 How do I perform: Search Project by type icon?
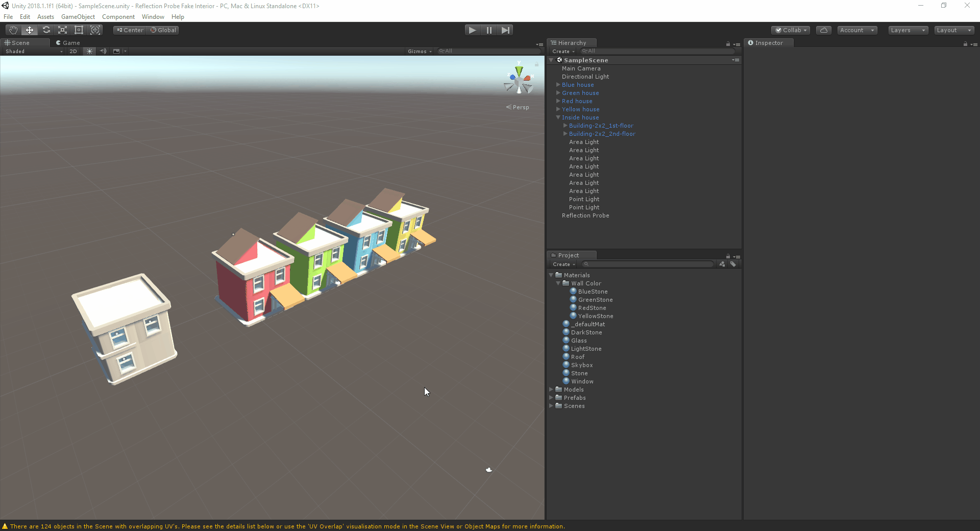pos(722,264)
